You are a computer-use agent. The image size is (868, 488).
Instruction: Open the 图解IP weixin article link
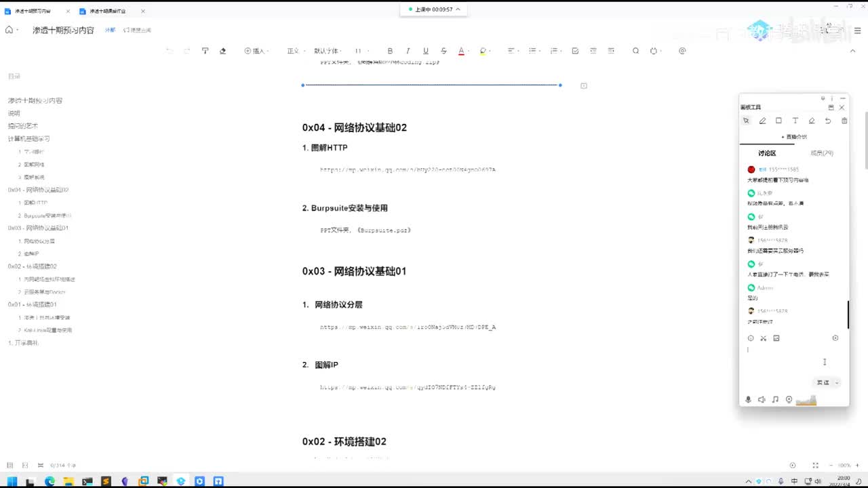(x=408, y=387)
